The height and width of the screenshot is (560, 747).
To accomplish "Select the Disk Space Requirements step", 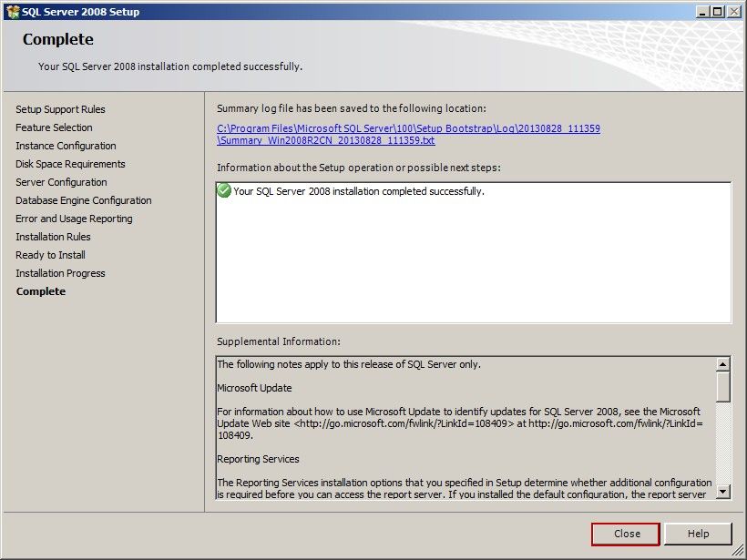I will pos(70,164).
